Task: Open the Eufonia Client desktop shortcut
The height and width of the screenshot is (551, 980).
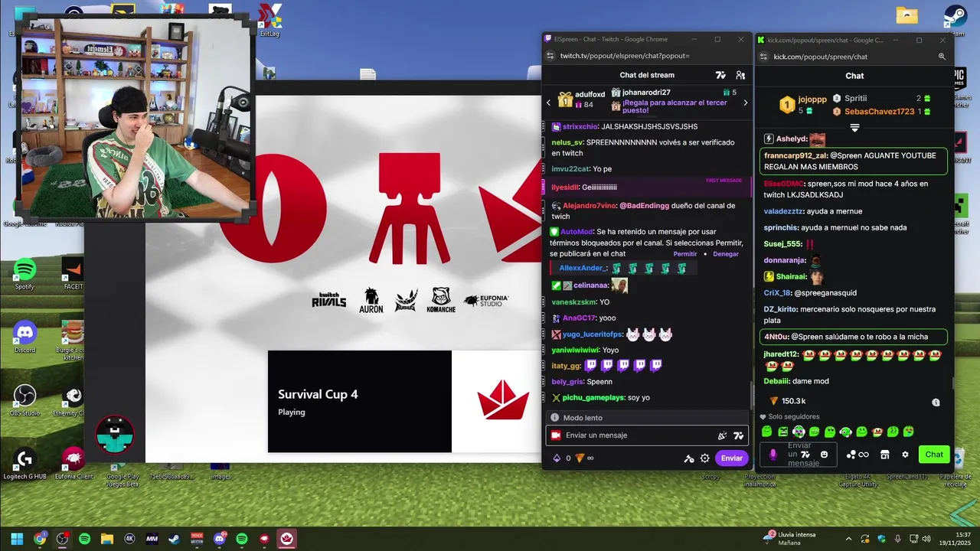Action: coord(73,464)
